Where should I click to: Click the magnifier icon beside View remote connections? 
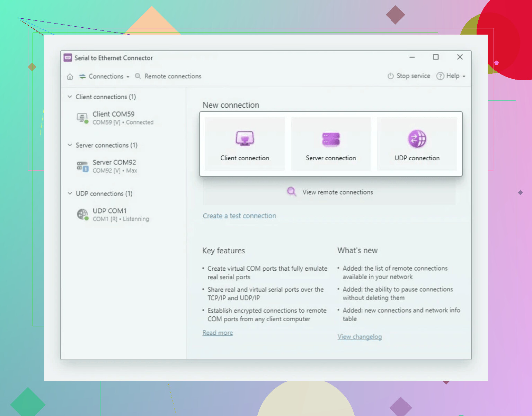[292, 192]
